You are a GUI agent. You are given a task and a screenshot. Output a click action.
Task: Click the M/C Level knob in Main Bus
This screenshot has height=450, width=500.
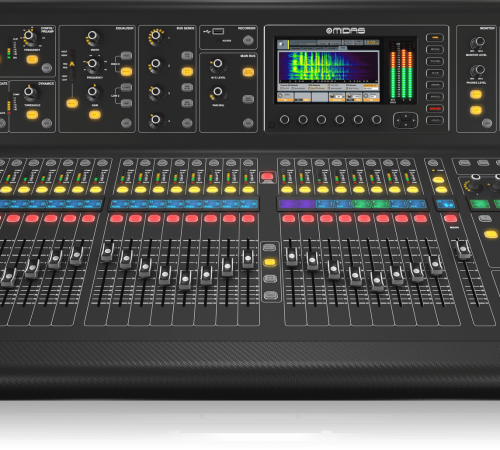[x=218, y=65]
